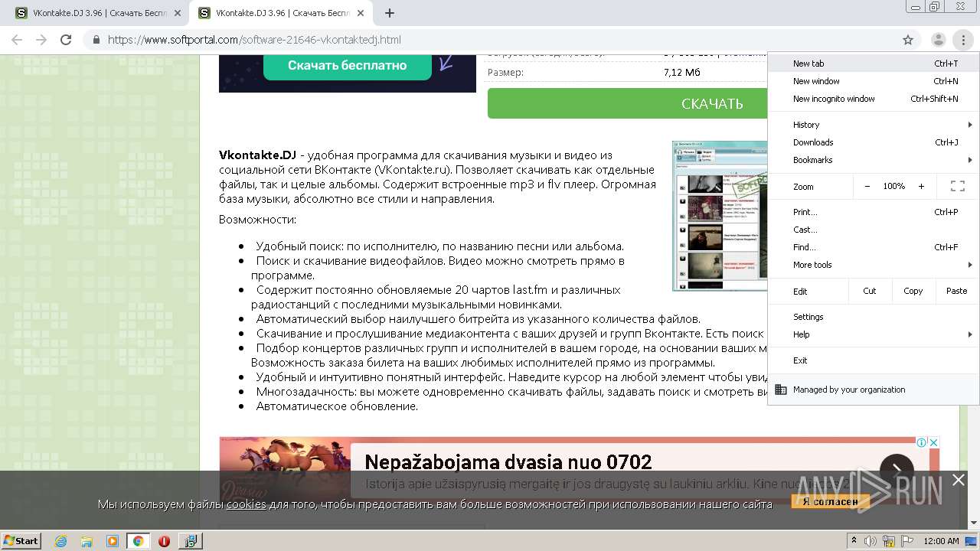This screenshot has height=551, width=980.
Task: Choose New tab from the Chrome menu
Action: (x=873, y=64)
